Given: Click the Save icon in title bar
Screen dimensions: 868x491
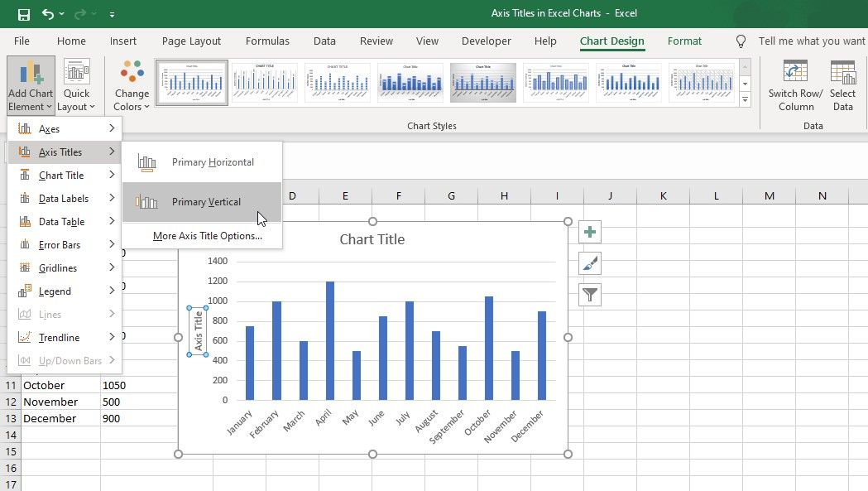Looking at the screenshot, I should point(23,14).
